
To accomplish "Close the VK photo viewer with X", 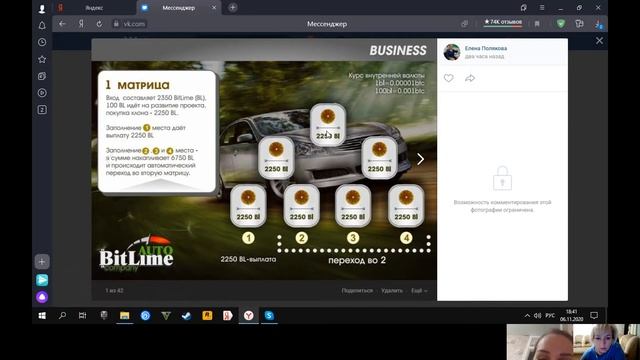I will point(599,41).
